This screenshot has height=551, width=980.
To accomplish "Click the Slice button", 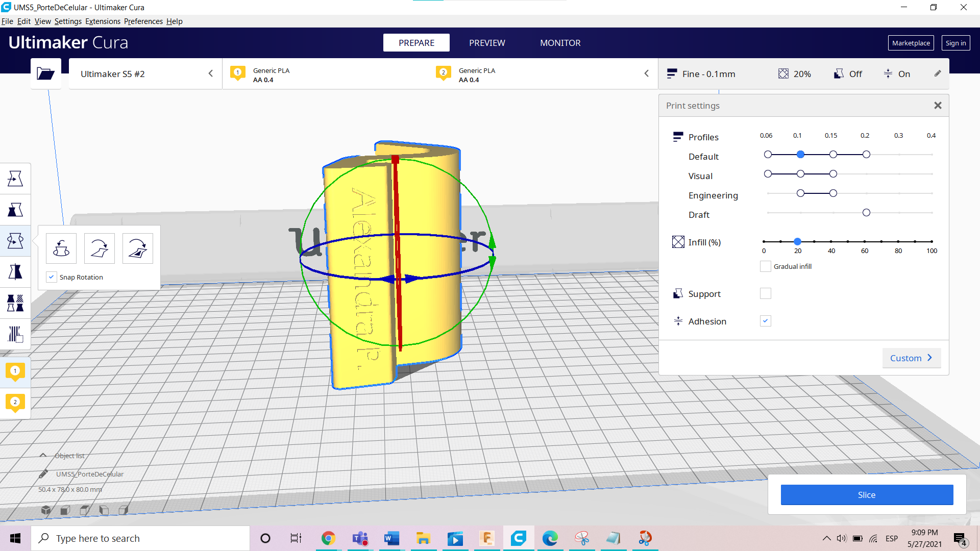I will coord(866,495).
